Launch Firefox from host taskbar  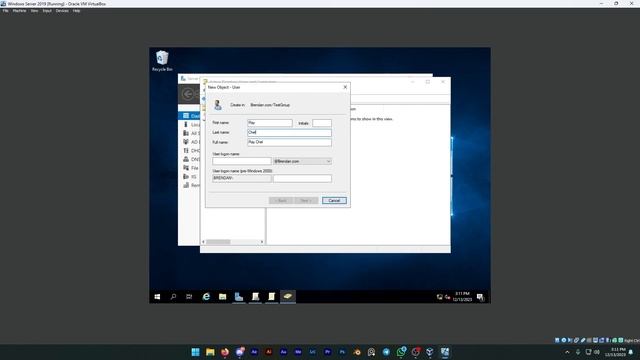(225, 352)
